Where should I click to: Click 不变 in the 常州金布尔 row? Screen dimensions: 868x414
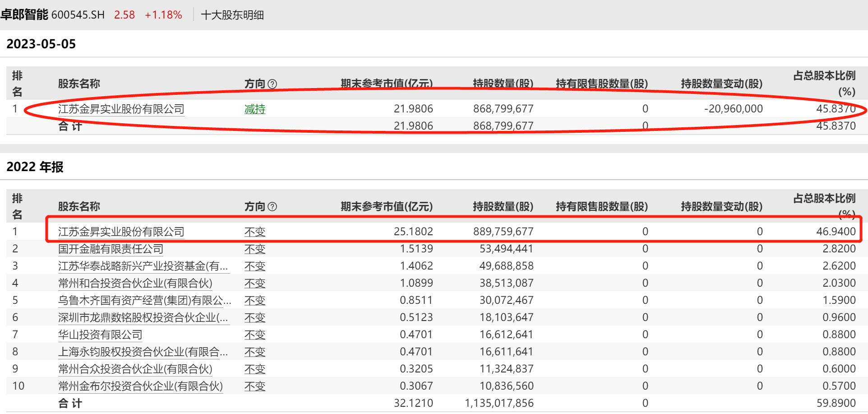[255, 386]
